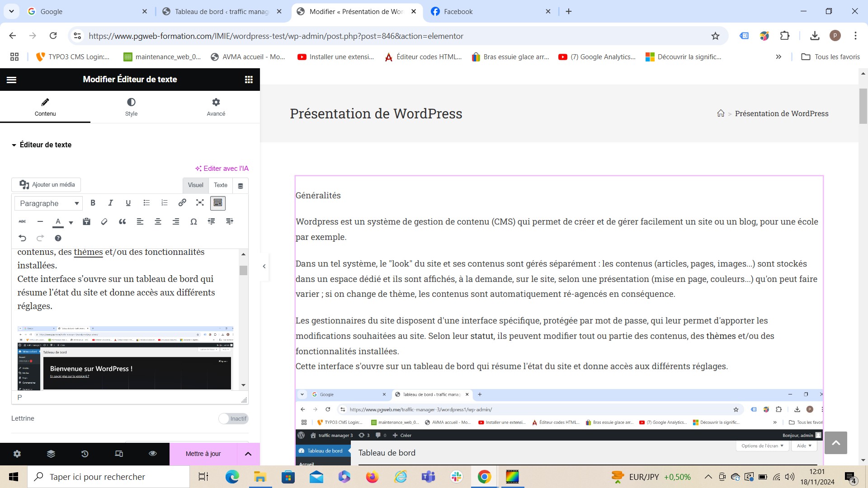The image size is (868, 488).
Task: Open the widgets grid panel
Action: coord(249,80)
